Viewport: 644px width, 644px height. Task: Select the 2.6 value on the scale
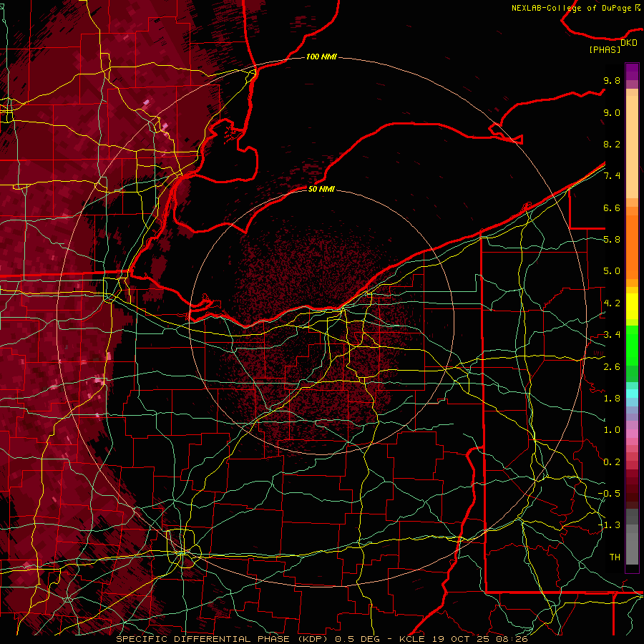(x=612, y=367)
